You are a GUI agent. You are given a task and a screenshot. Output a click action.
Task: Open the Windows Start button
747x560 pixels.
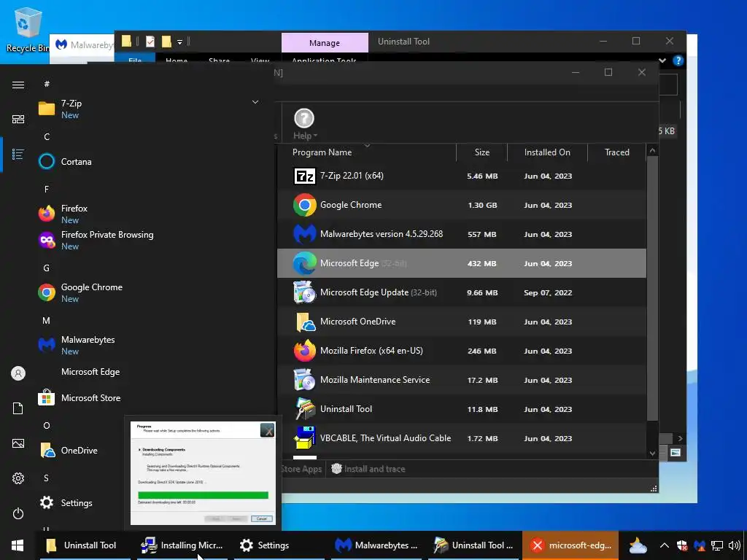[18, 545]
